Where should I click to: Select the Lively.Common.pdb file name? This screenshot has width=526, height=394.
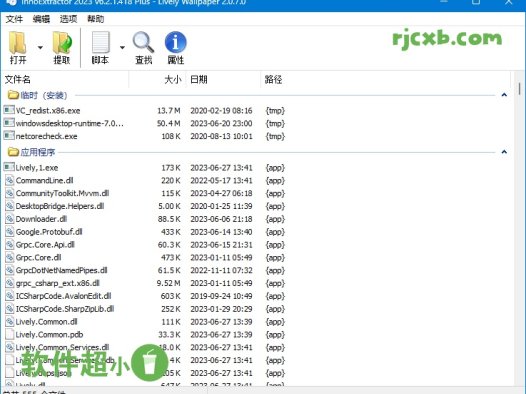(49, 334)
